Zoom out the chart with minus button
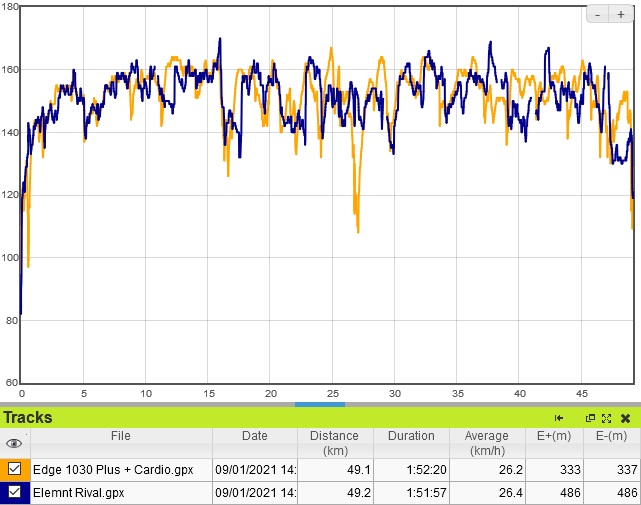The image size is (641, 505). point(597,14)
